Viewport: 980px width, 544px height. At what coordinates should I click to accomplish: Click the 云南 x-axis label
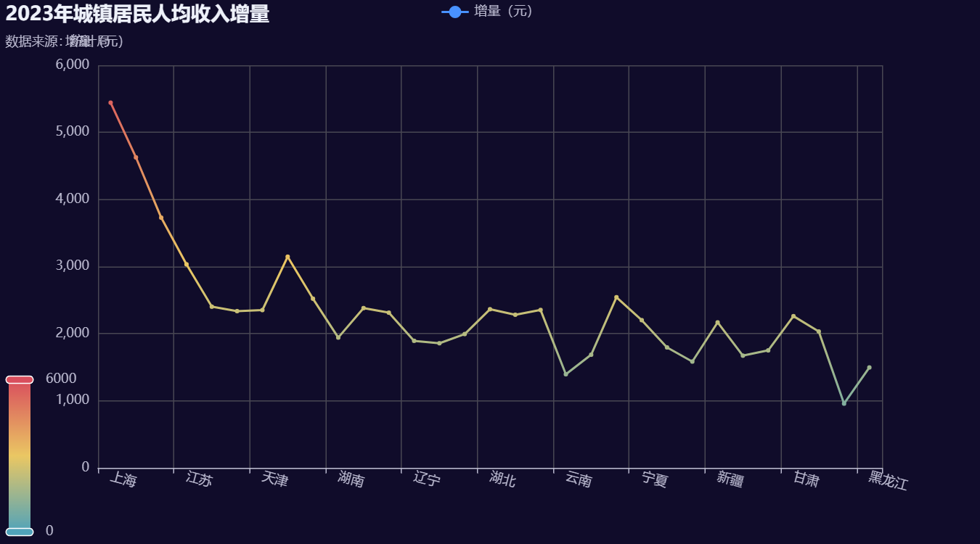(578, 479)
